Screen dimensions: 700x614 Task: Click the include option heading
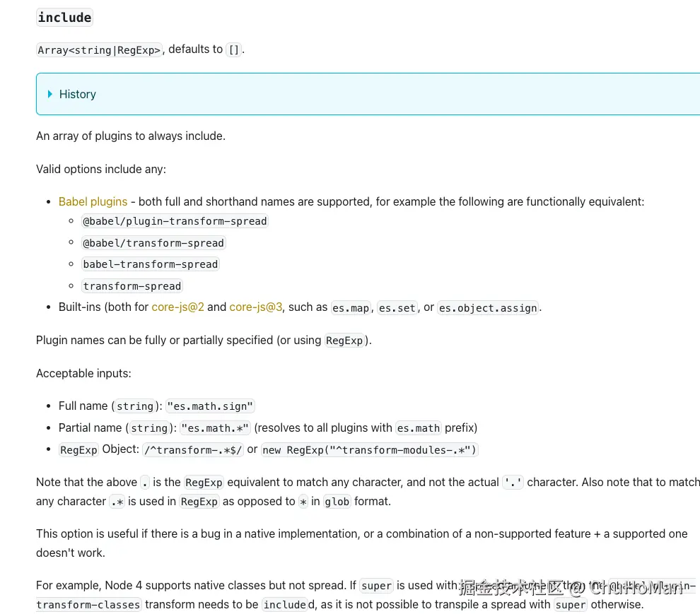[64, 18]
